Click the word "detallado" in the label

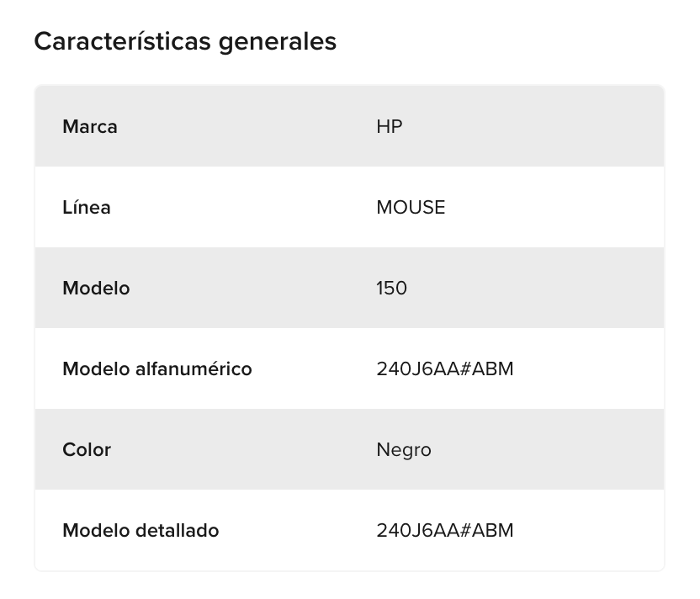[x=177, y=531]
